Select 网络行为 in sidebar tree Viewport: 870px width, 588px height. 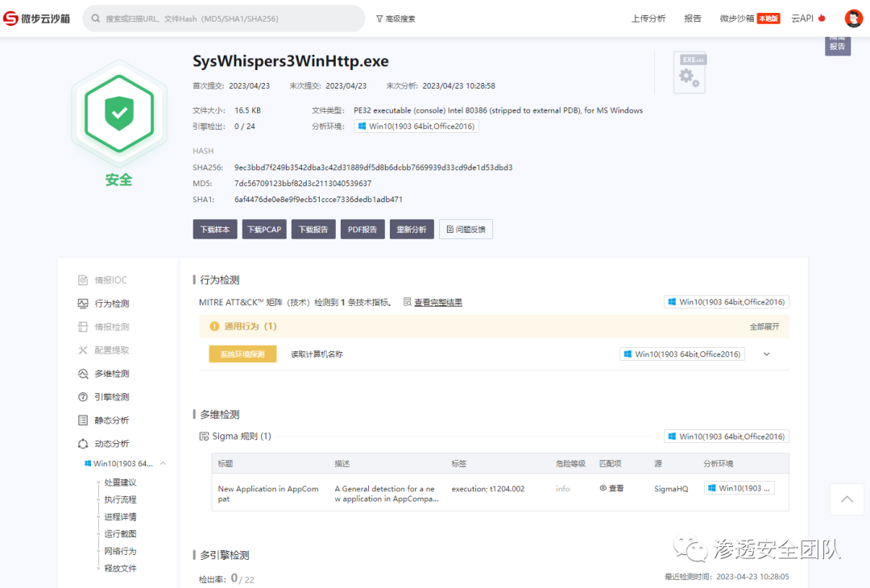click(120, 551)
